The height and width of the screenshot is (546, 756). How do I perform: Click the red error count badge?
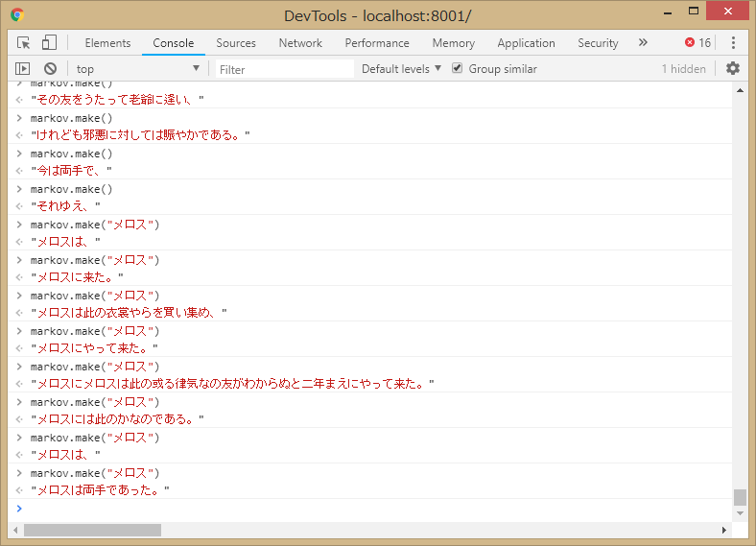point(697,43)
